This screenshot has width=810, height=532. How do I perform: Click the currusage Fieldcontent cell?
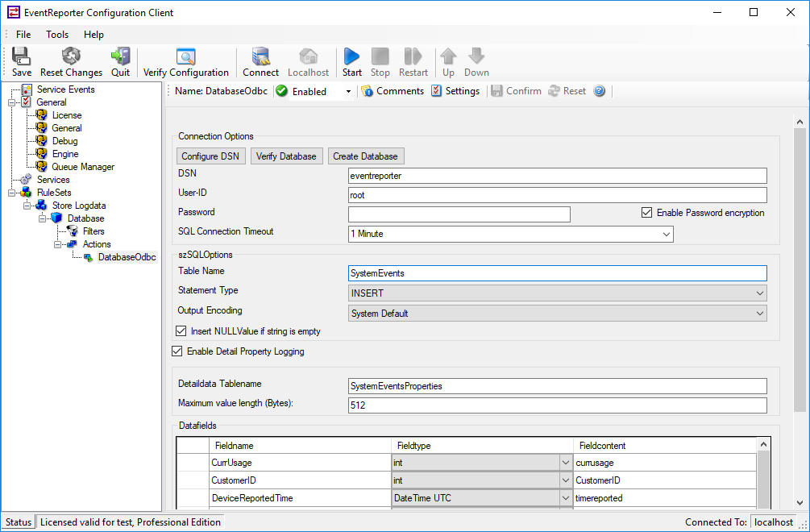(x=665, y=463)
